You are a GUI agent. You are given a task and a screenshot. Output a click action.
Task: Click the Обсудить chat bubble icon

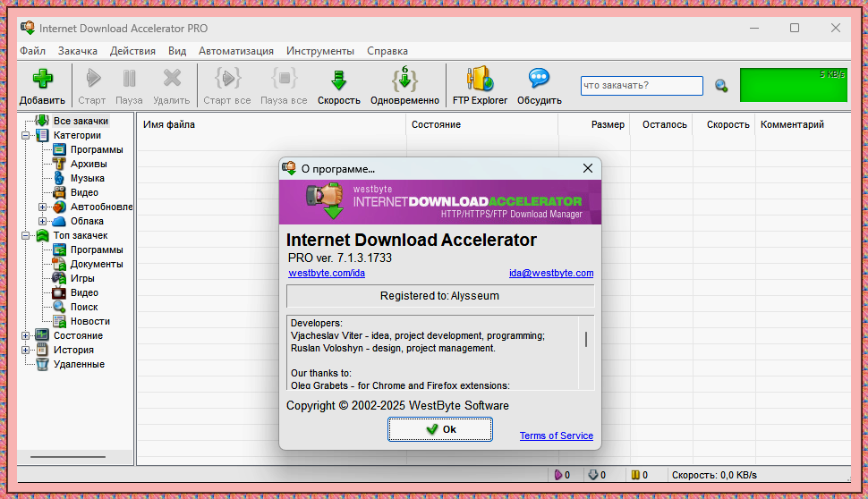pos(539,78)
